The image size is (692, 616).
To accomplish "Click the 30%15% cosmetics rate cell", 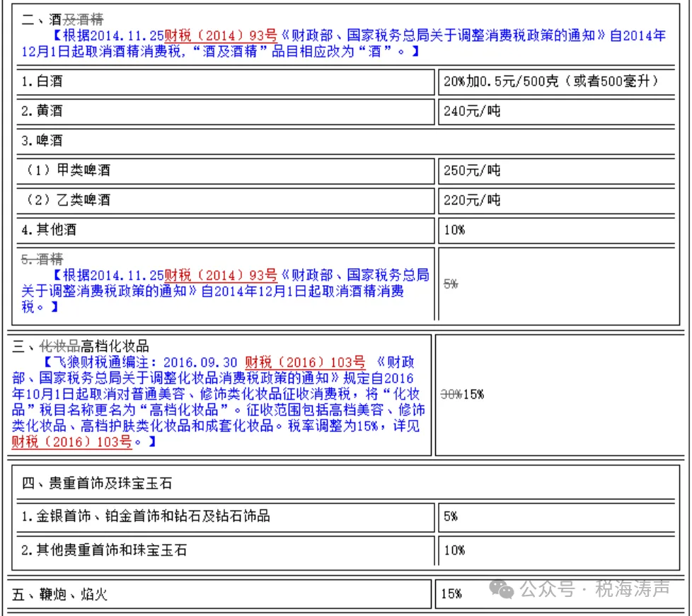I will point(463,394).
